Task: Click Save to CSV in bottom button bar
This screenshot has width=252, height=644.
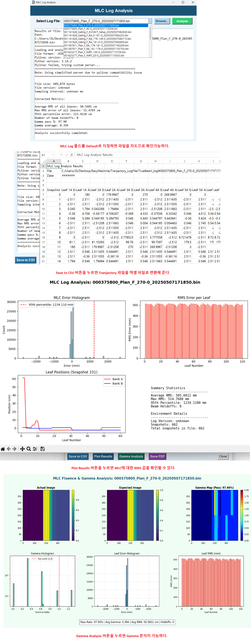Action: pyautogui.click(x=78, y=456)
